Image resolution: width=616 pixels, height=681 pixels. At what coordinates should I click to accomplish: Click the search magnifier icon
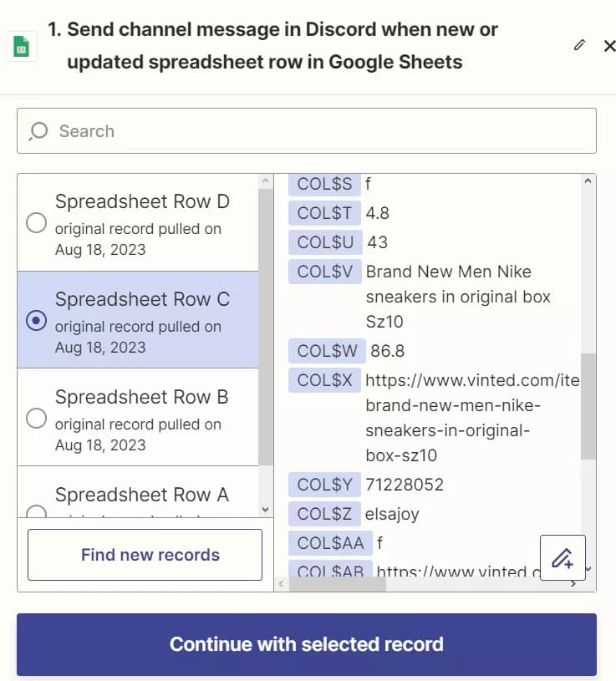pyautogui.click(x=38, y=131)
